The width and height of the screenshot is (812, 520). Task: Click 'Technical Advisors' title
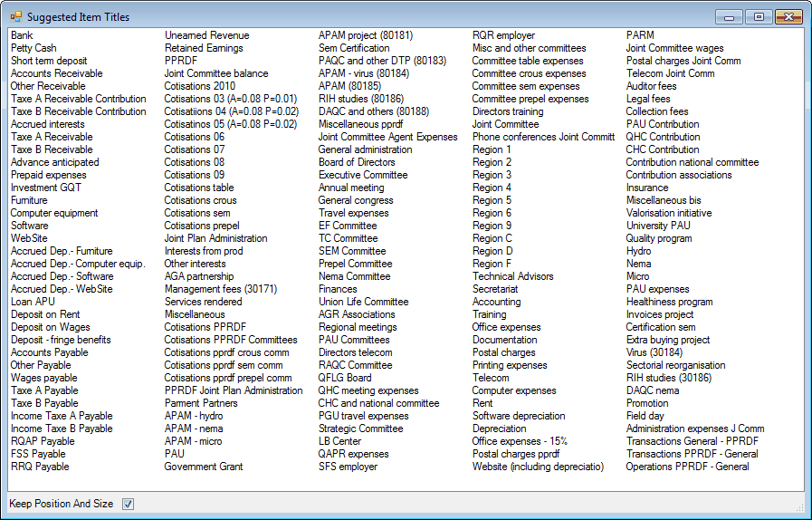coord(513,276)
